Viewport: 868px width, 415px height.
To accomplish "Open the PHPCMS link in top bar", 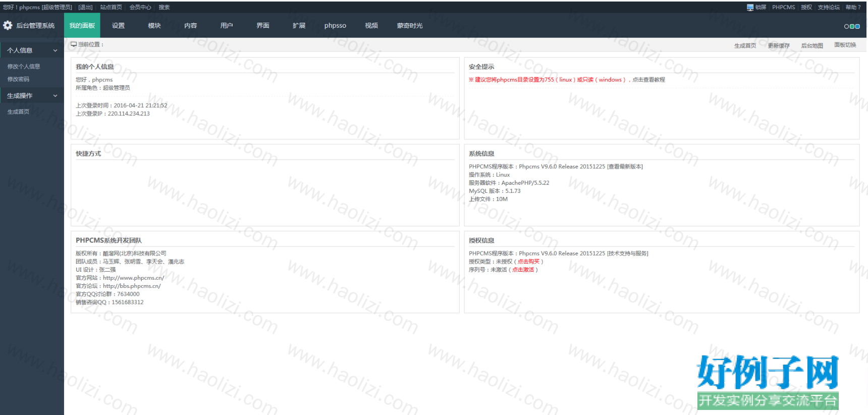I will [783, 7].
